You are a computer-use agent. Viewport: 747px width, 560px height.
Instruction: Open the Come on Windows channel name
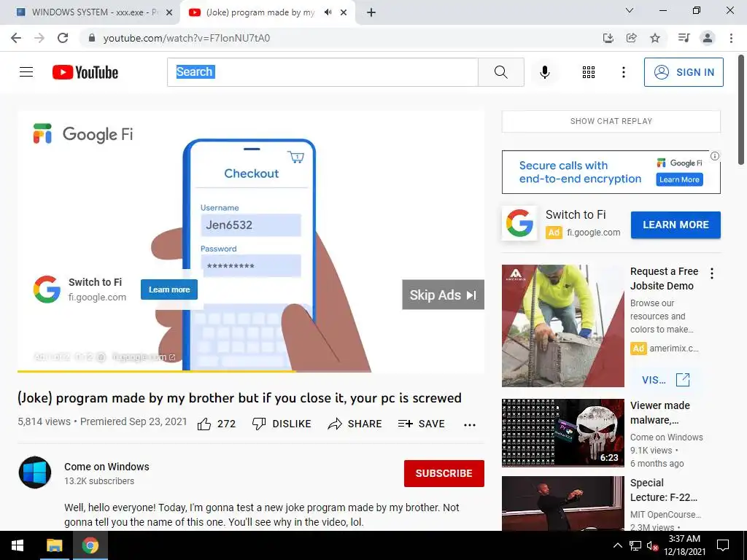click(x=107, y=467)
